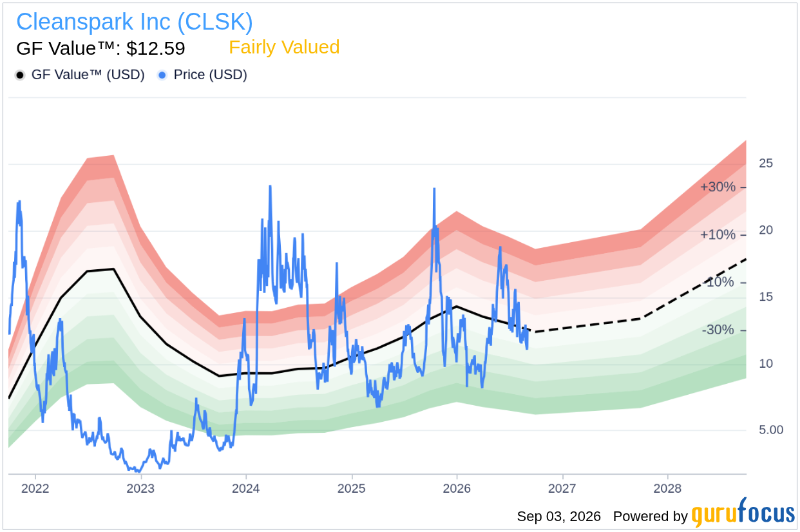Click the '+30%' band label
The width and height of the screenshot is (800, 532).
click(x=718, y=187)
